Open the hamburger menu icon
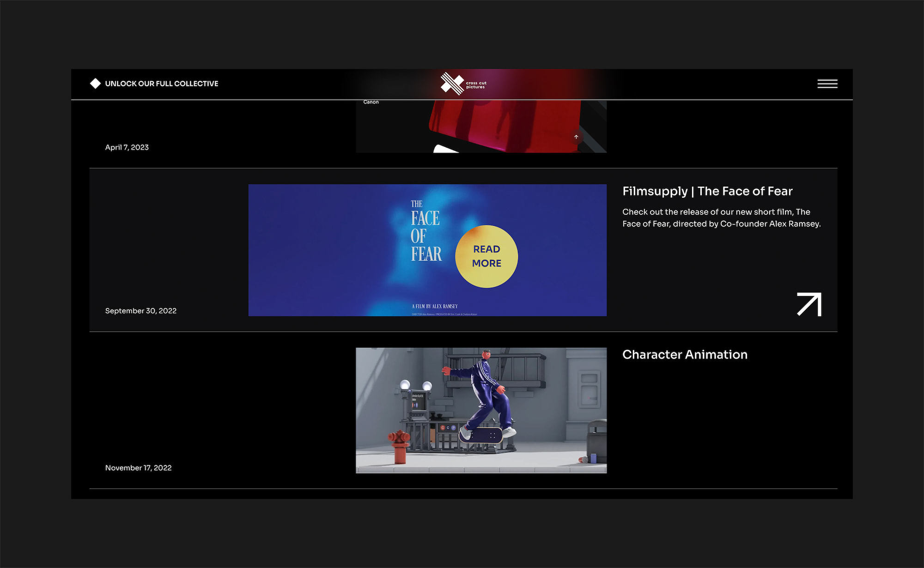 coord(827,84)
